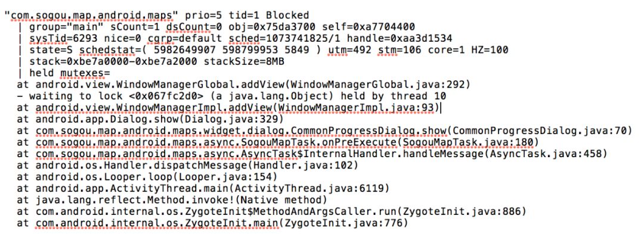
Task: Place cursor after WindowManagerImpl.java:93 line
Action: (440, 108)
